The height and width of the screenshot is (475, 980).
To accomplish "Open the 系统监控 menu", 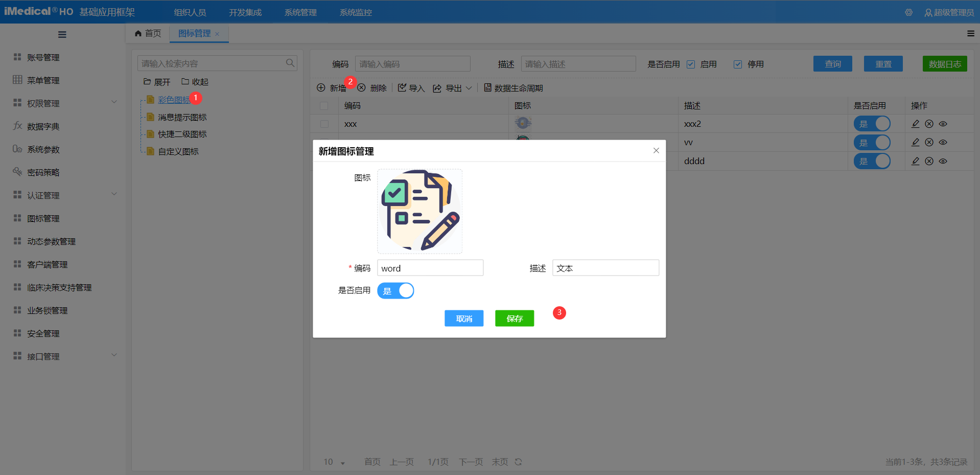I will coord(355,12).
